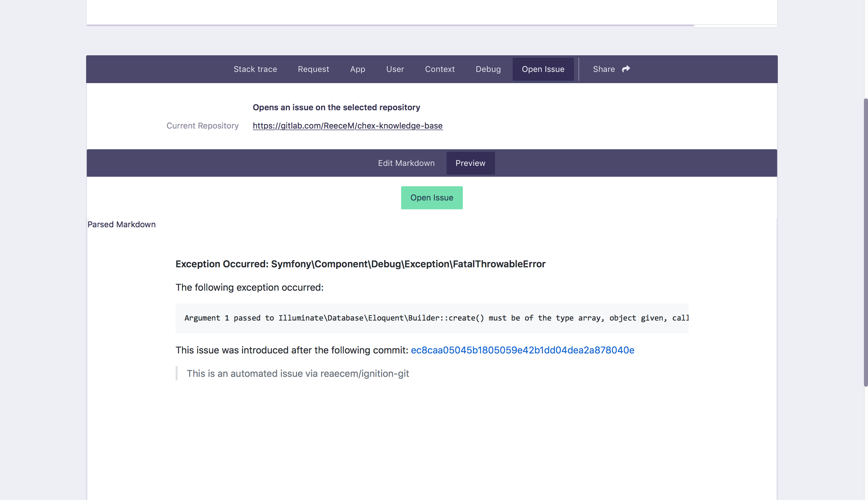The image size is (868, 500).
Task: Click the Argument 1 error code block
Action: (431, 318)
